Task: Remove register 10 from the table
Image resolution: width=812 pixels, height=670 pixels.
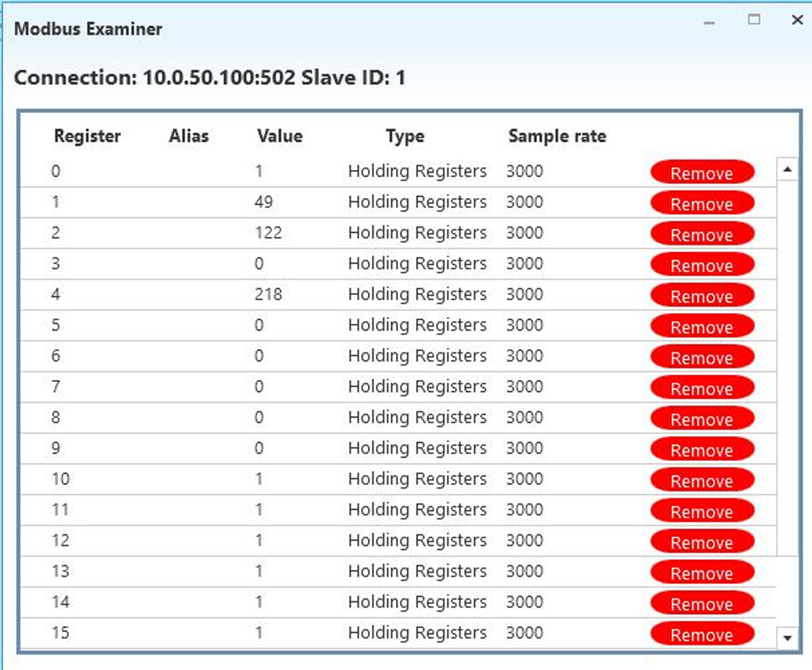Action: point(702,480)
